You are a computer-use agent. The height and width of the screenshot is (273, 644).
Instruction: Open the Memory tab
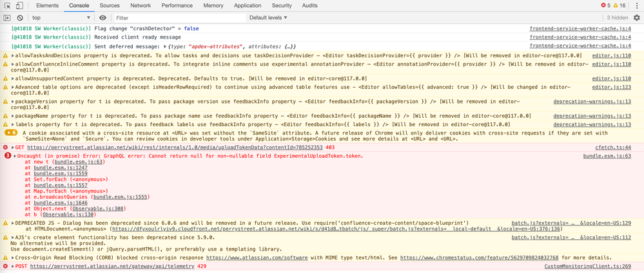tap(213, 5)
